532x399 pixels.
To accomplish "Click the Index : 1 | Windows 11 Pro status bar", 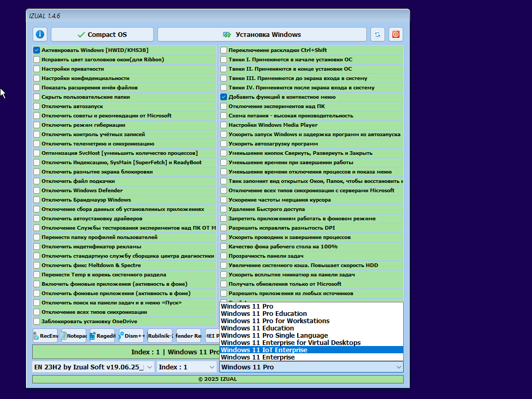I will click(x=126, y=352).
